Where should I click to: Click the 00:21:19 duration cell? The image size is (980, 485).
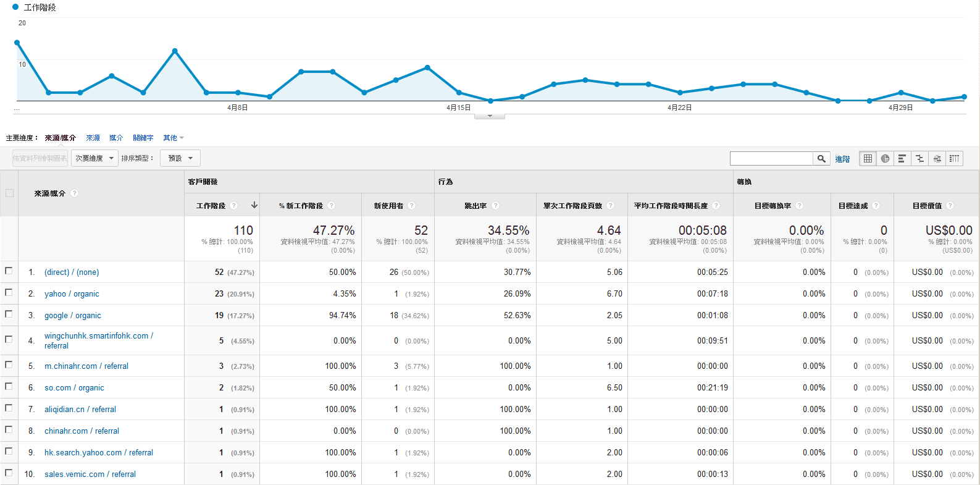[713, 387]
